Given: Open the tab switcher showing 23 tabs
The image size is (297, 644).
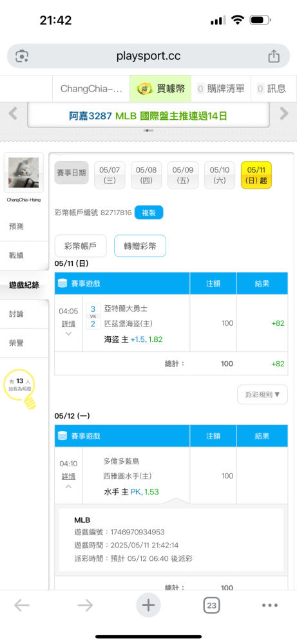Looking at the screenshot, I should (x=211, y=605).
